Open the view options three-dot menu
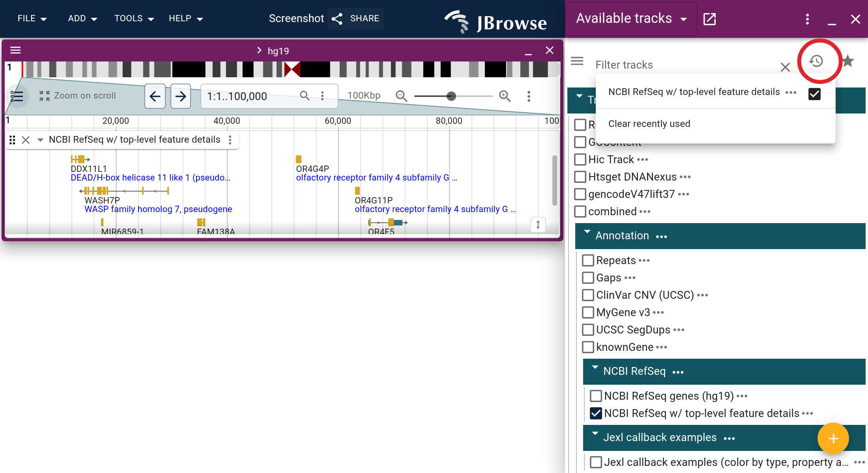 tap(529, 96)
